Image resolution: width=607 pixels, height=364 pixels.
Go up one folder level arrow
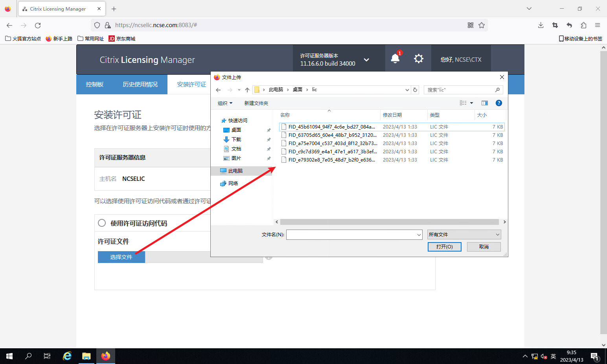pos(247,90)
